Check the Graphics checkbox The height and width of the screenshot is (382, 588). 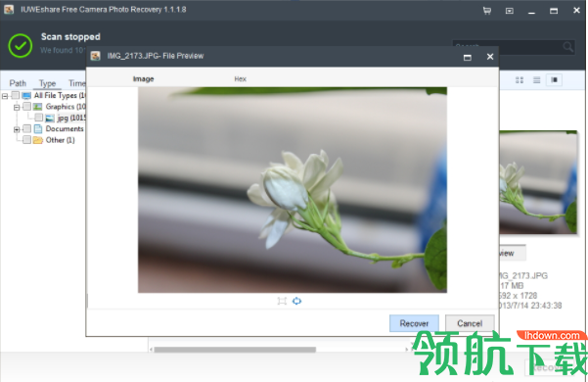[x=26, y=107]
